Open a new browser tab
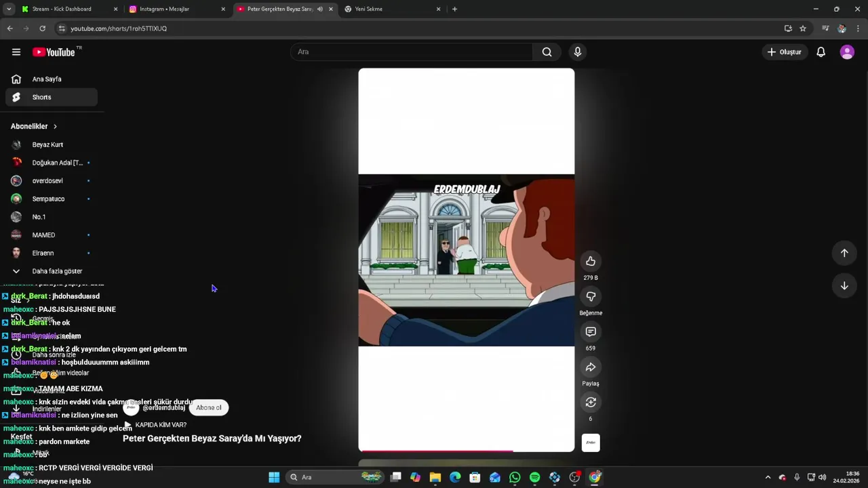This screenshot has height=488, width=868. coord(454,9)
